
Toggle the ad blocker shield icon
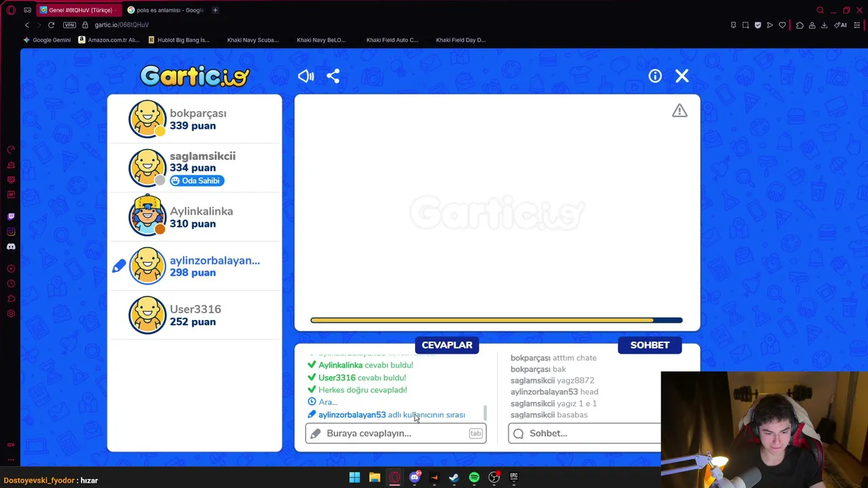pyautogui.click(x=757, y=25)
